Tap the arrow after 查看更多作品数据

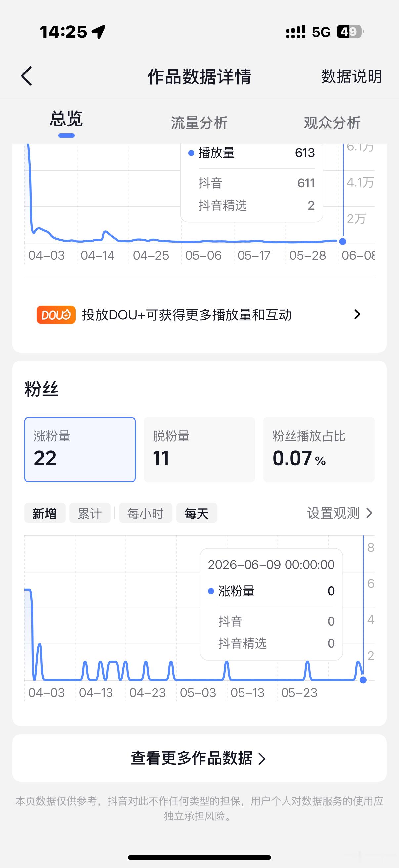(x=262, y=758)
